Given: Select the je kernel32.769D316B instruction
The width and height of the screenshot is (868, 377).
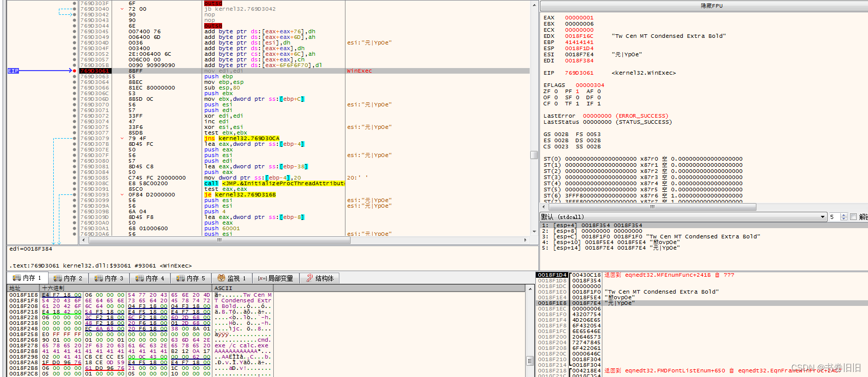Looking at the screenshot, I should tap(240, 195).
